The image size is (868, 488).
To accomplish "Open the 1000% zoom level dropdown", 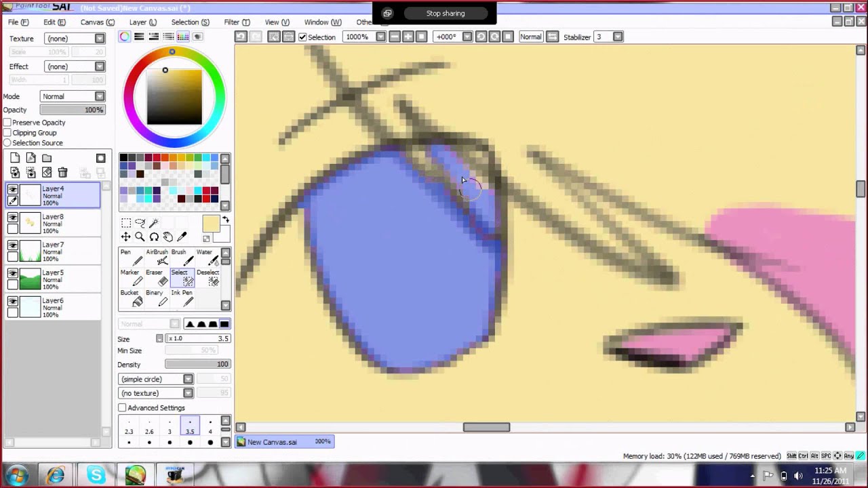I will pos(380,37).
